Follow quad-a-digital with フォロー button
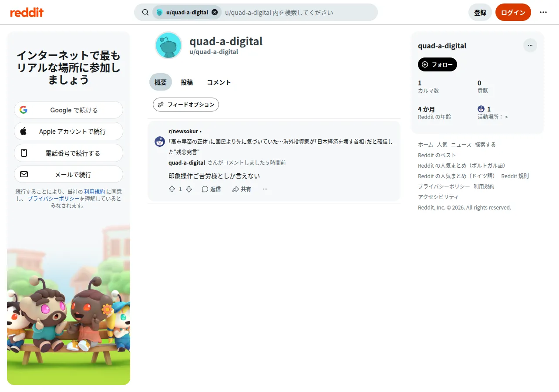The height and width of the screenshot is (392, 559). point(438,64)
